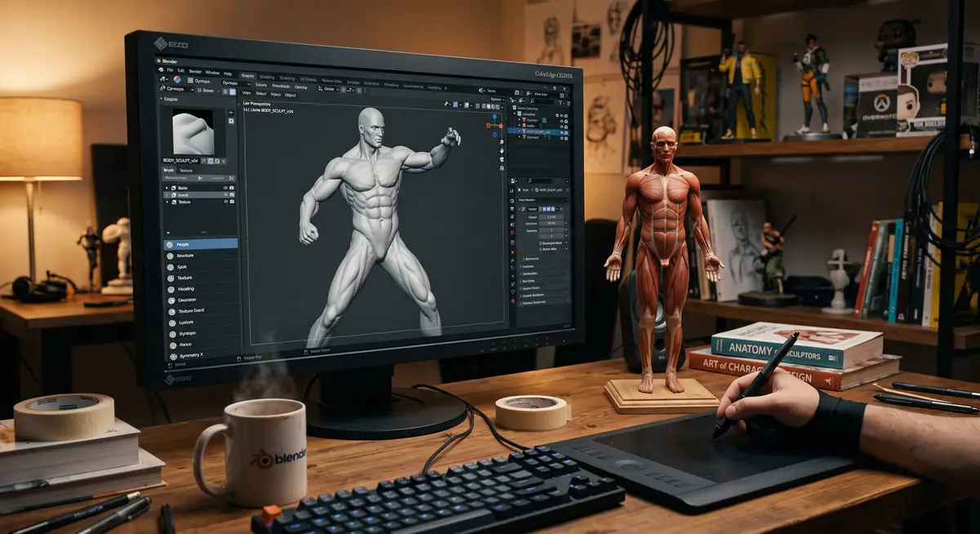Click the People brush round icon
The image size is (980, 534).
pos(169,243)
